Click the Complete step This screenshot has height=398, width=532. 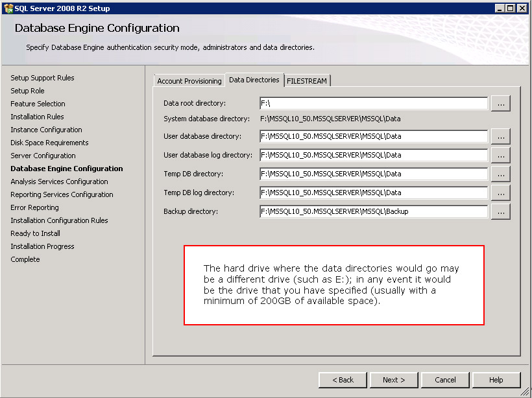point(25,259)
